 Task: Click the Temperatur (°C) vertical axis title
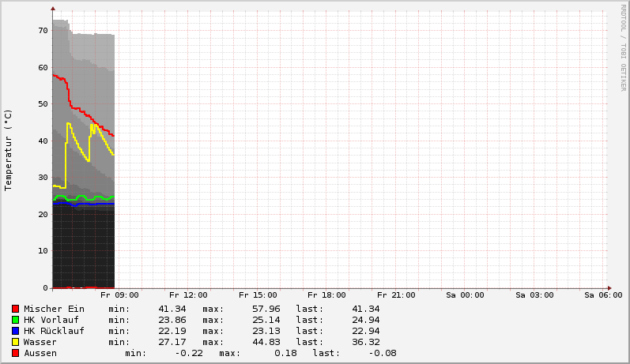click(x=9, y=149)
